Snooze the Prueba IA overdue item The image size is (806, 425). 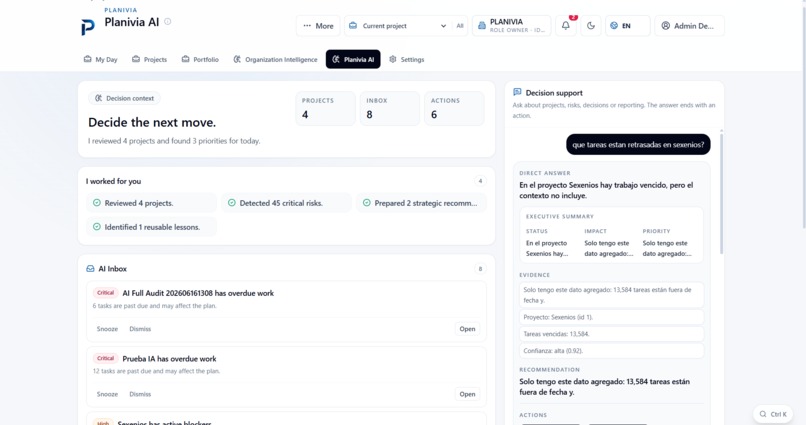click(x=107, y=394)
